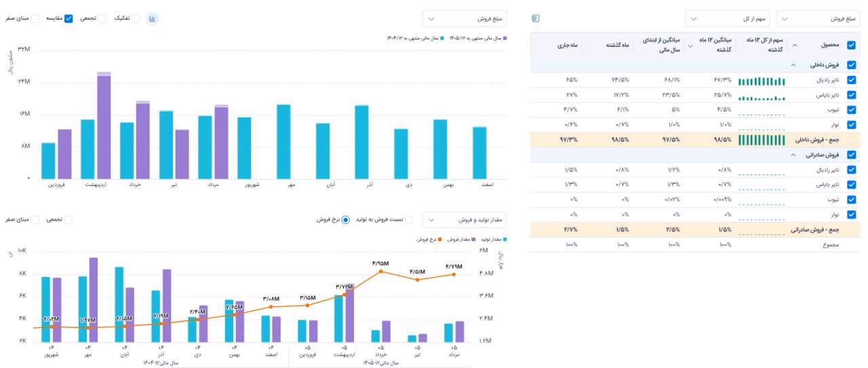Click the 65% cell in ماه جاری column
The height and width of the screenshot is (368, 868).
click(571, 81)
